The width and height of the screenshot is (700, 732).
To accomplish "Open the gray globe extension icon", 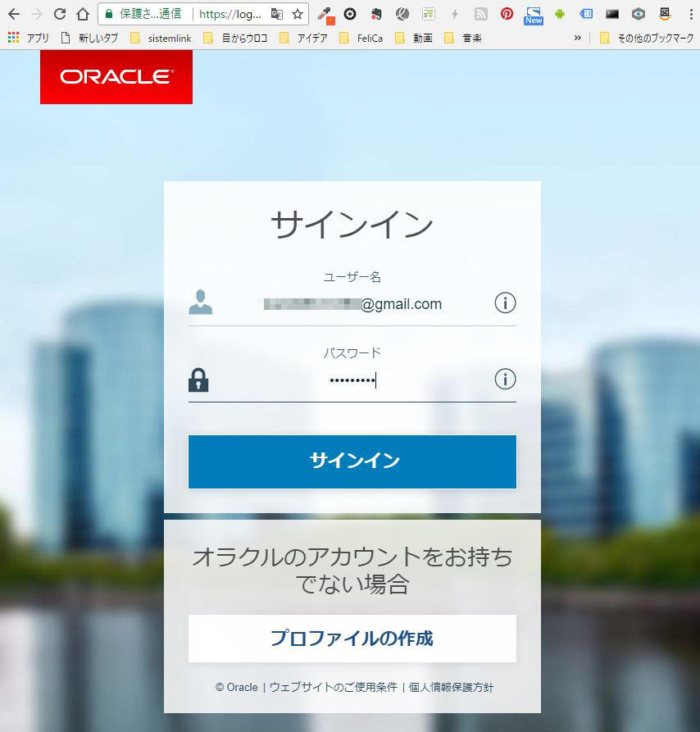I will click(x=402, y=14).
